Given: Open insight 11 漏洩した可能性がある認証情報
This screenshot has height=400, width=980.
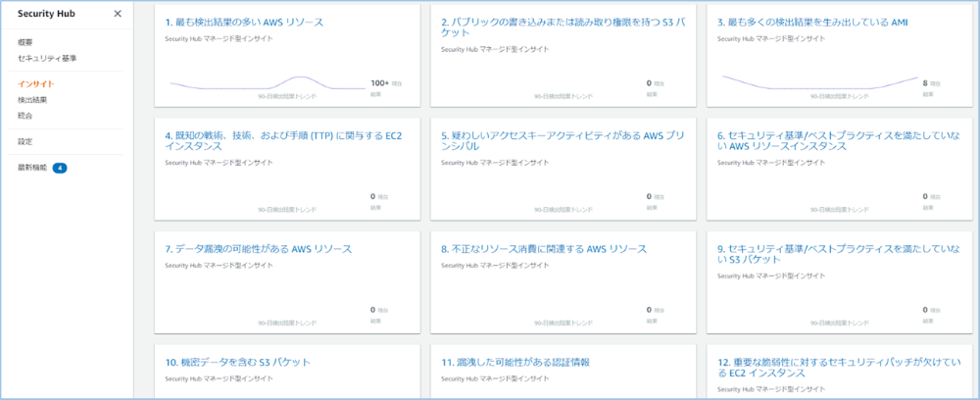Looking at the screenshot, I should pyautogui.click(x=515, y=362).
